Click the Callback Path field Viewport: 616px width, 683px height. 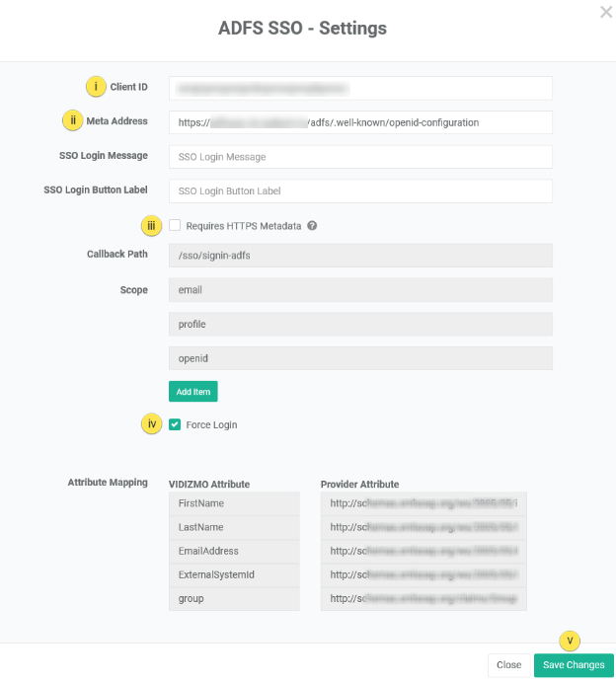[x=360, y=256]
